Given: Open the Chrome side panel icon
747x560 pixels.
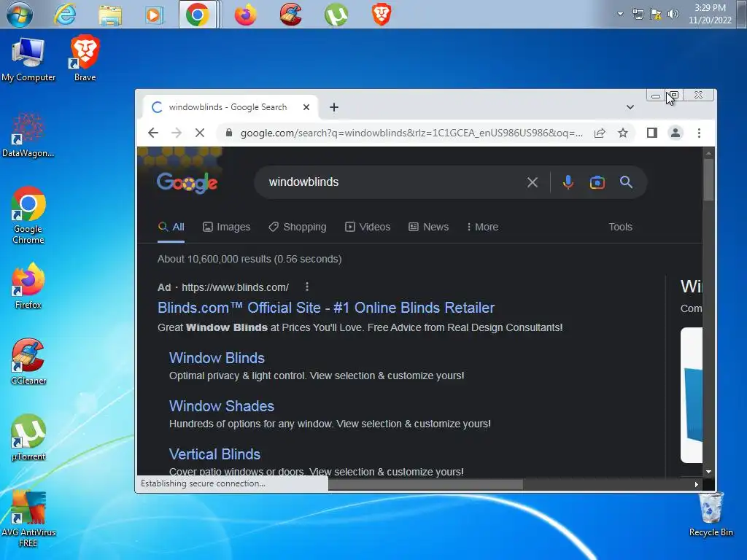Looking at the screenshot, I should pos(652,133).
